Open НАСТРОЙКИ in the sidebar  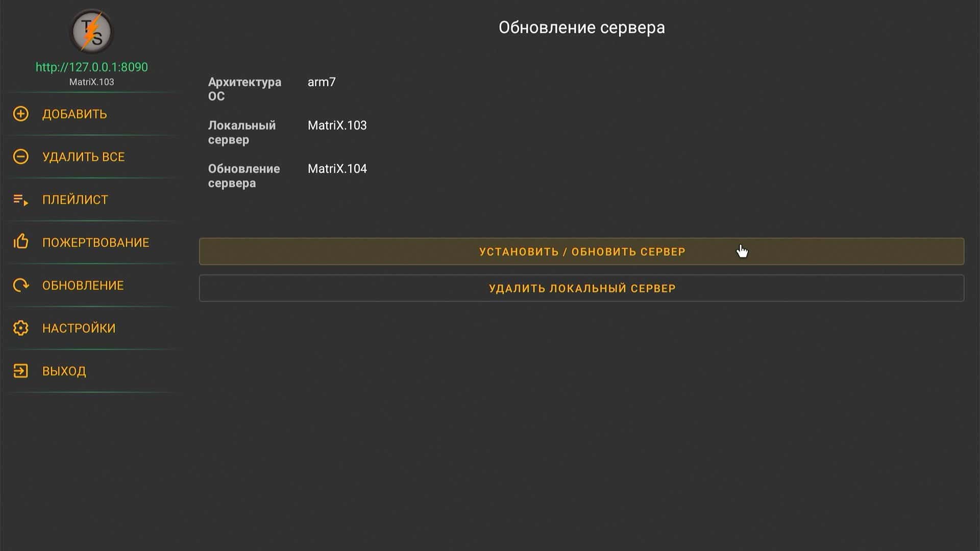(x=92, y=328)
